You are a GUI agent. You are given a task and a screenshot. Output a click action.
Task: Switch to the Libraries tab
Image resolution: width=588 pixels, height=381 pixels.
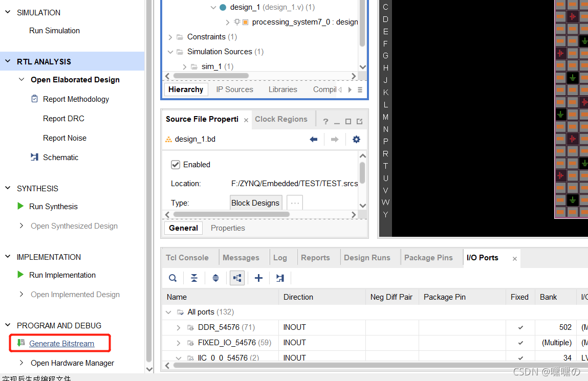tap(283, 89)
